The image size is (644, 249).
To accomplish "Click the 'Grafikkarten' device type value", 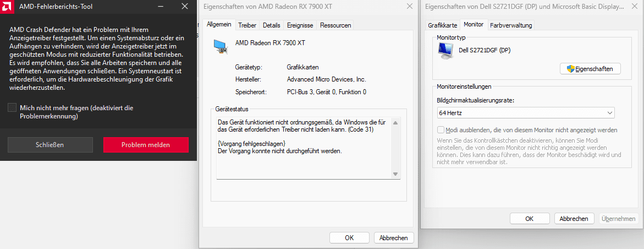I will (x=302, y=67).
